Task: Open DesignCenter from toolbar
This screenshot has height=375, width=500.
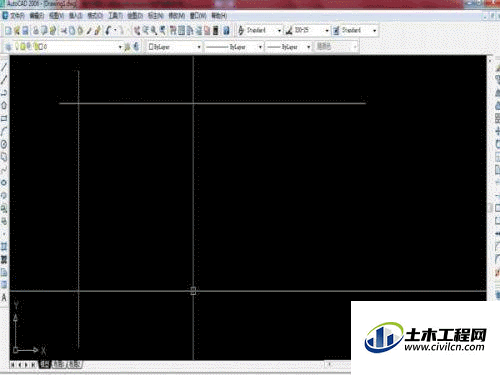Action: point(181,31)
